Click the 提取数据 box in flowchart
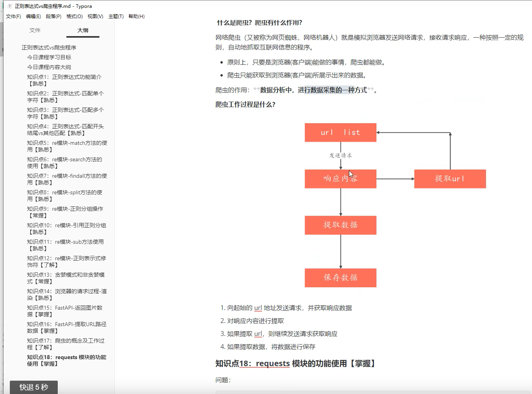This screenshot has height=394, width=532. (x=341, y=225)
